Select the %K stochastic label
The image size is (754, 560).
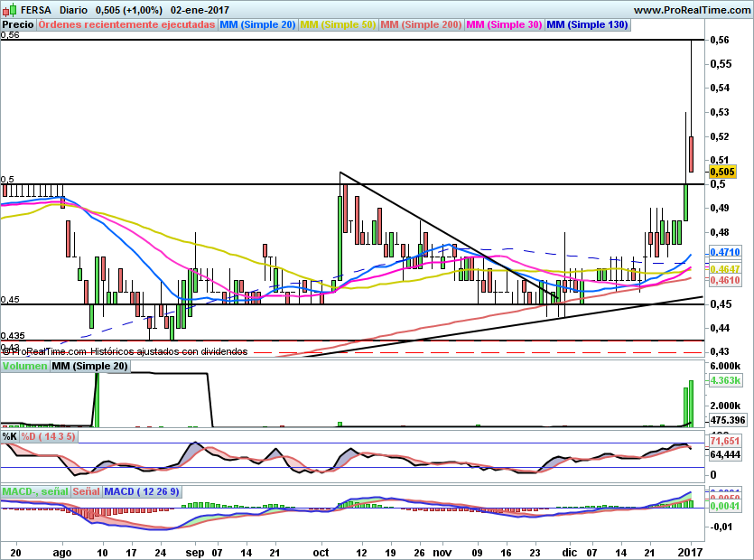coord(9,436)
